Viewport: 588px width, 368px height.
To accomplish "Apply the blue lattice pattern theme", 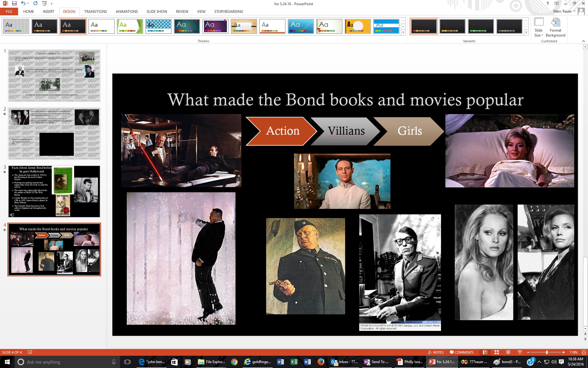I will tap(158, 26).
